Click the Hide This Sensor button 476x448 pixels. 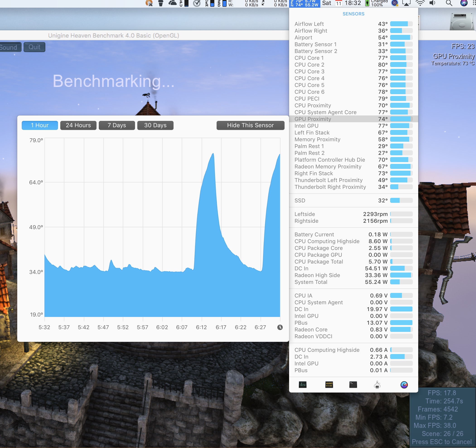pos(250,125)
